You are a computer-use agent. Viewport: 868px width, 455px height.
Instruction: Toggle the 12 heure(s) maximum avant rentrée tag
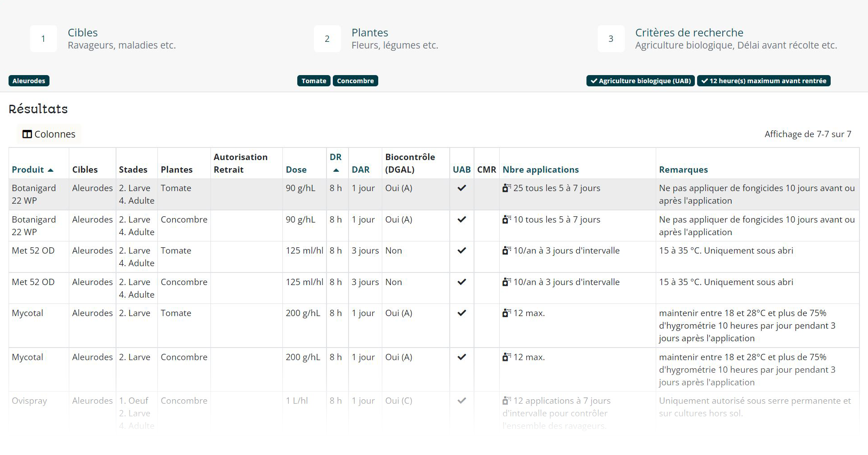763,81
